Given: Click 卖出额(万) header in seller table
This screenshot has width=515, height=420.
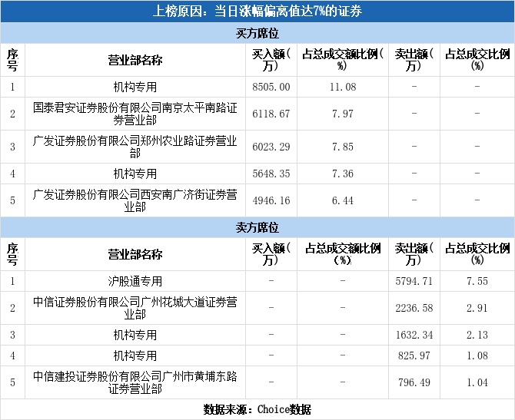Looking at the screenshot, I should tap(414, 254).
